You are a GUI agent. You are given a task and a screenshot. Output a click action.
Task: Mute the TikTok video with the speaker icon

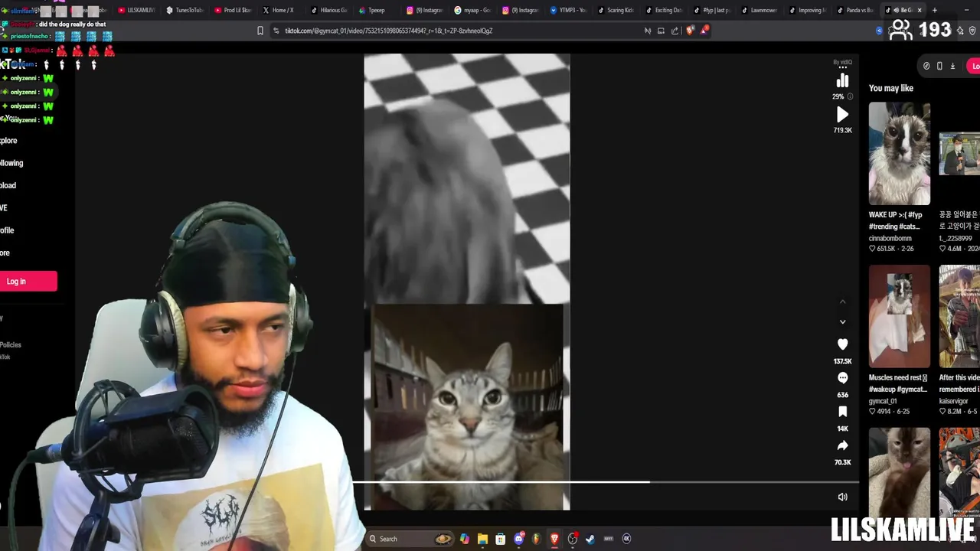pos(842,497)
